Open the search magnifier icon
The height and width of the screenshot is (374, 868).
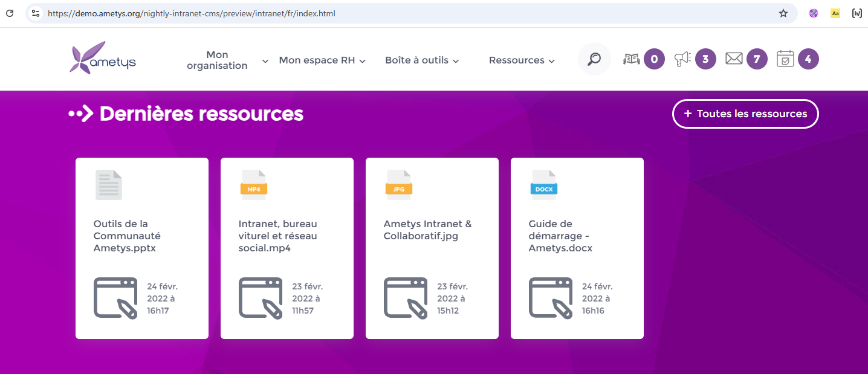(x=594, y=59)
